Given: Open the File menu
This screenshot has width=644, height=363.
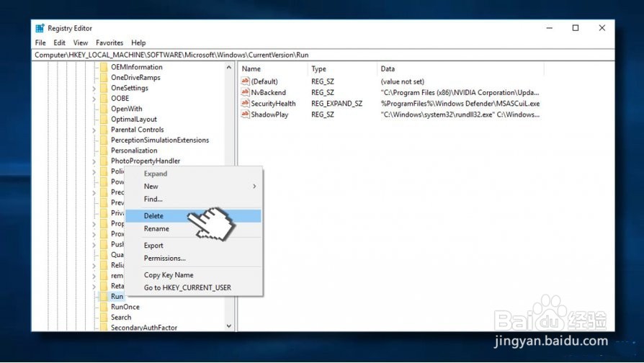Looking at the screenshot, I should pyautogui.click(x=40, y=42).
